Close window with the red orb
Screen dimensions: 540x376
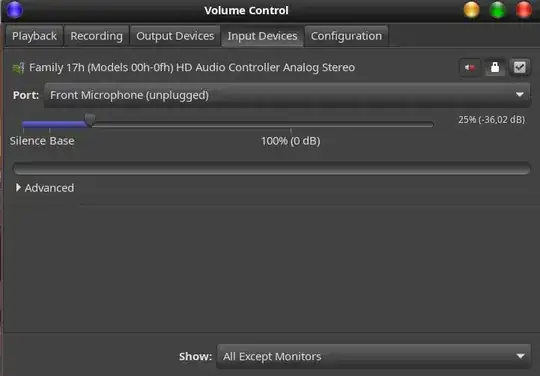click(524, 10)
